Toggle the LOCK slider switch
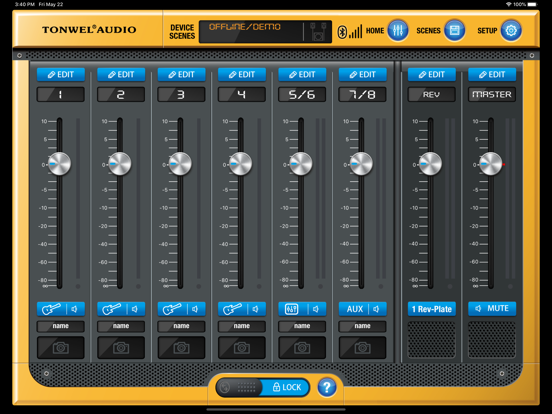 click(263, 387)
